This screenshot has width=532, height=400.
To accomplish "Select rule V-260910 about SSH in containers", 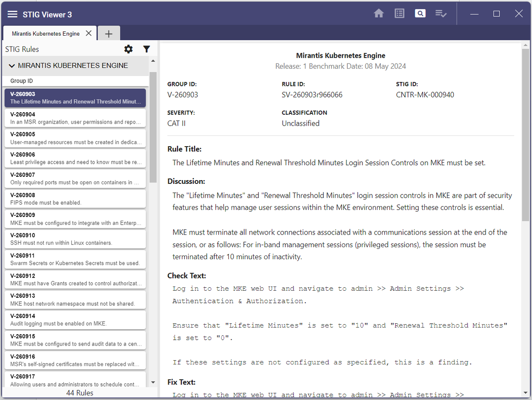I will (x=75, y=239).
